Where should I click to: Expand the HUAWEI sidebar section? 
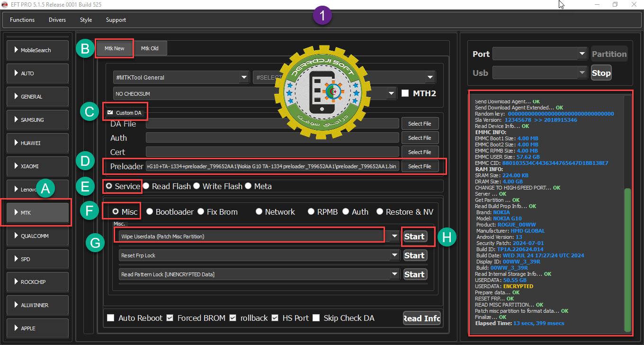37,143
